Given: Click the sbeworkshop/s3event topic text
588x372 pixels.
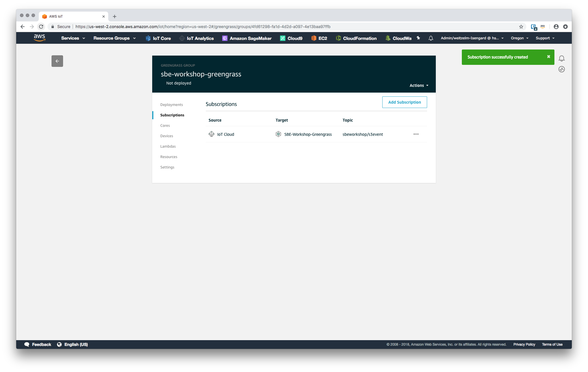Looking at the screenshot, I should click(x=363, y=134).
